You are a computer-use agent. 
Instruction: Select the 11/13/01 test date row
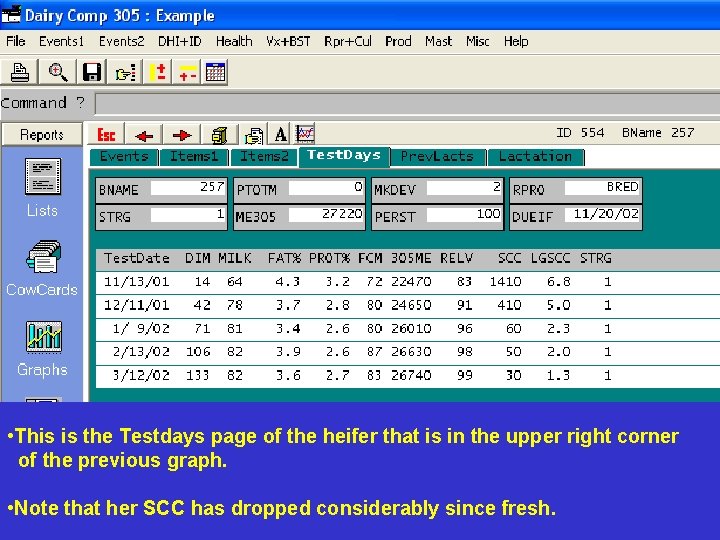[x=408, y=282]
